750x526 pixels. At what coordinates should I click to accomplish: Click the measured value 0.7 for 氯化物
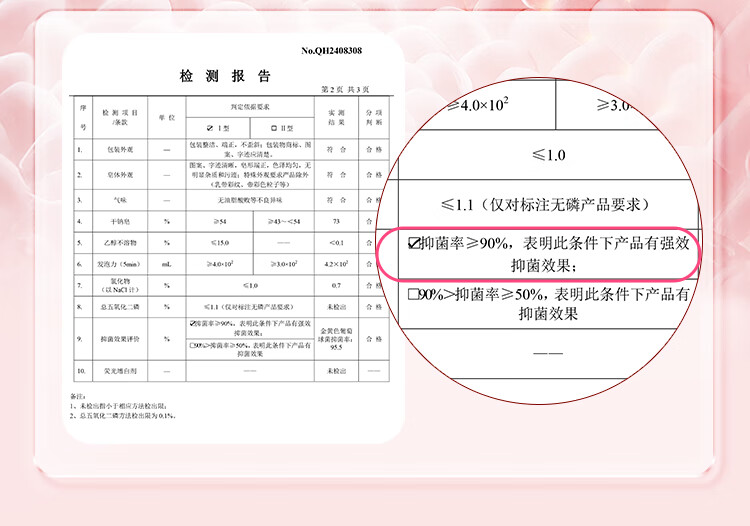click(x=336, y=285)
